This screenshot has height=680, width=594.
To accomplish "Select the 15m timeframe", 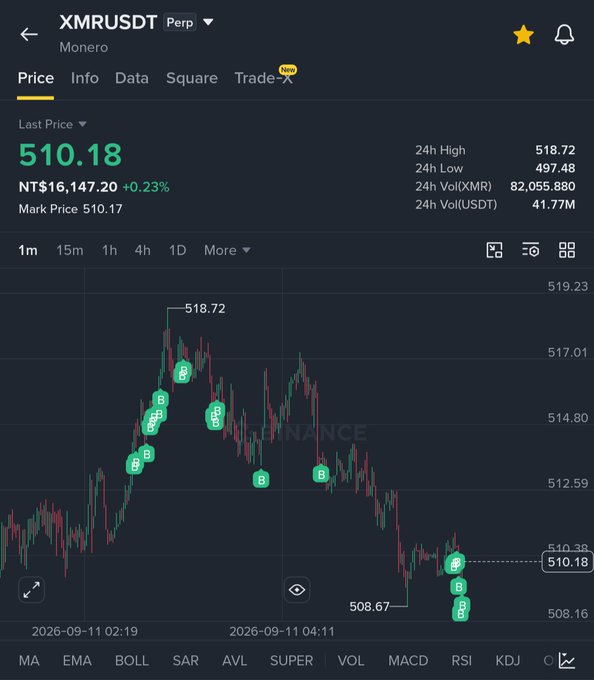I will click(69, 250).
